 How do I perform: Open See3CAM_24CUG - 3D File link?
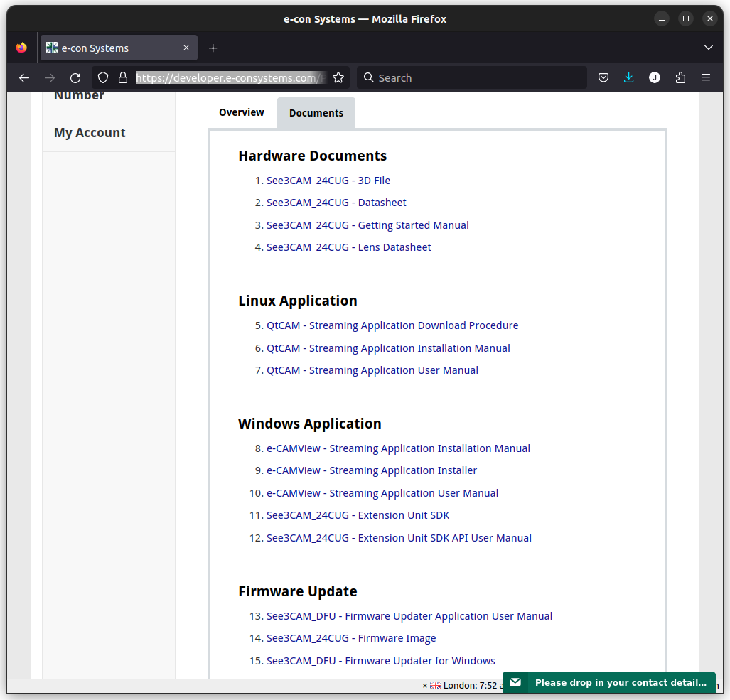coord(328,181)
